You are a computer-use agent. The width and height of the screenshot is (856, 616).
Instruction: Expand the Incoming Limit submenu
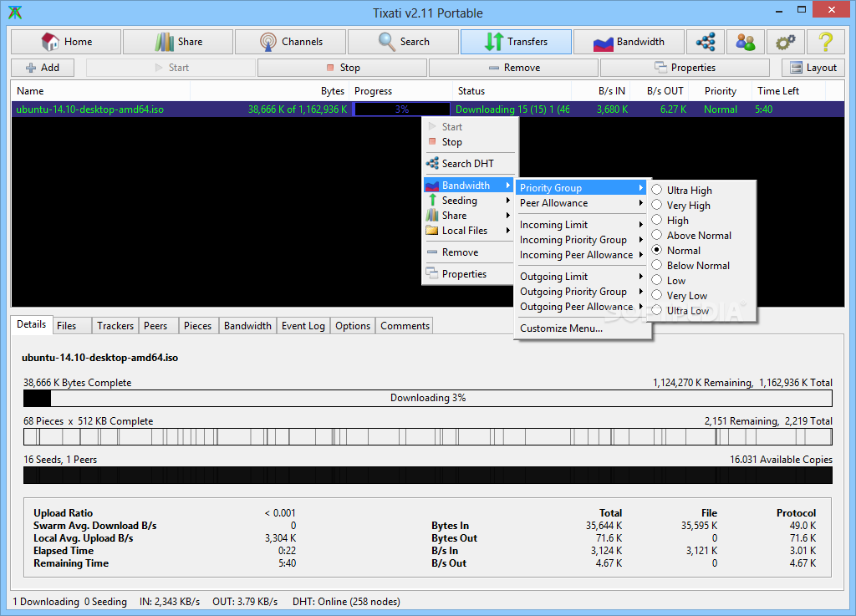point(582,224)
